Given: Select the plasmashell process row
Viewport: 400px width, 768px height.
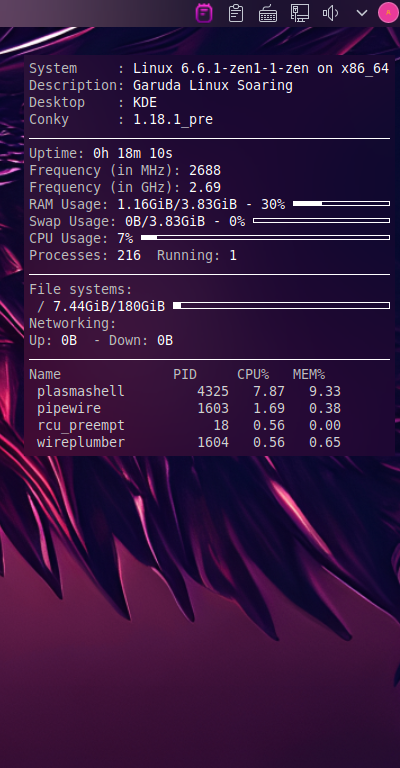Looking at the screenshot, I should click(x=188, y=391).
